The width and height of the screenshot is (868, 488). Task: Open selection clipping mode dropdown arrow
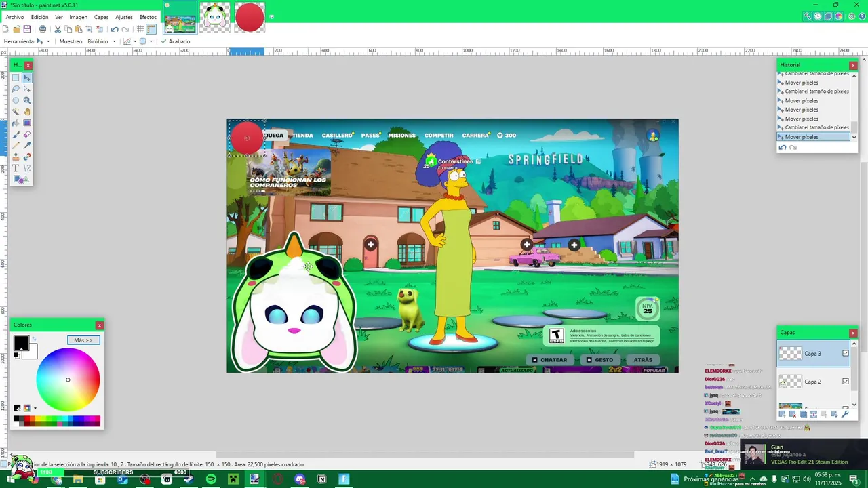(x=151, y=41)
